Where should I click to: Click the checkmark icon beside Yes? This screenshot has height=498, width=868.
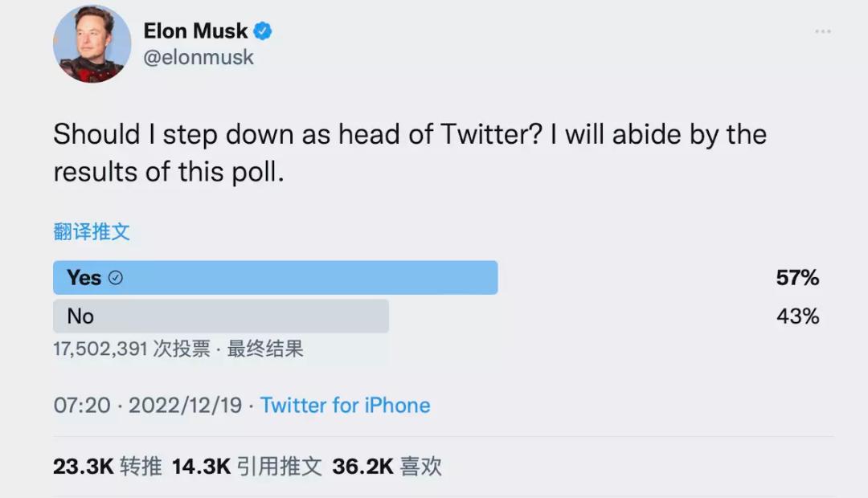[x=116, y=278]
